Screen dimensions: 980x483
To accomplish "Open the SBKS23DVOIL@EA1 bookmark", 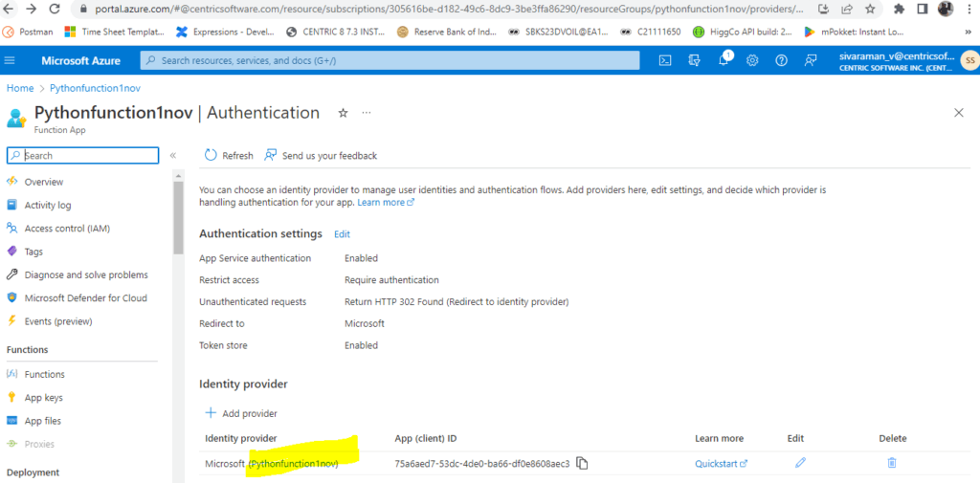I will point(559,32).
